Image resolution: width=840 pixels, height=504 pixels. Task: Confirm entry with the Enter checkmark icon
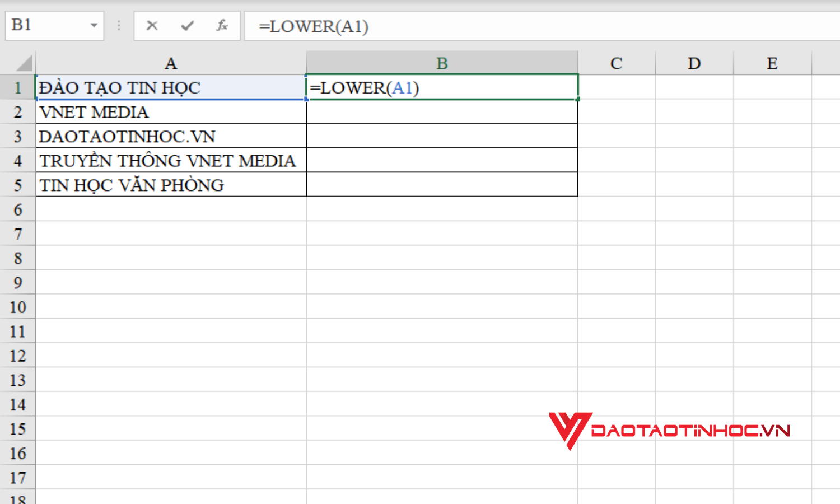(187, 25)
